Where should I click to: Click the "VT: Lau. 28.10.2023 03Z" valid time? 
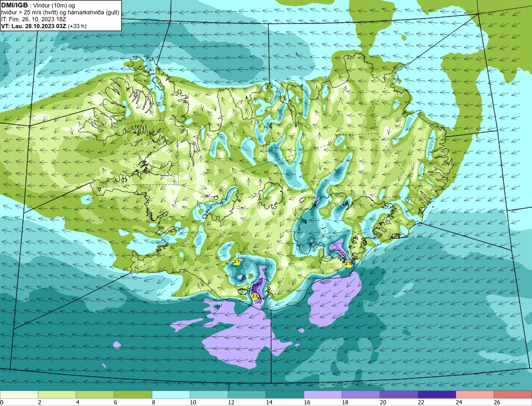tap(34, 26)
